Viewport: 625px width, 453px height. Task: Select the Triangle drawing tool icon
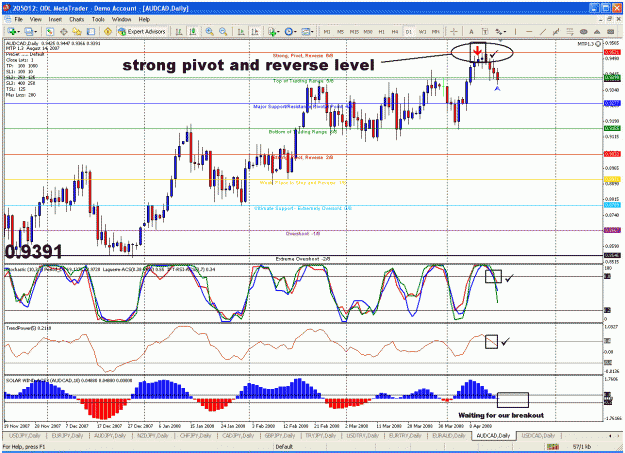[x=597, y=32]
